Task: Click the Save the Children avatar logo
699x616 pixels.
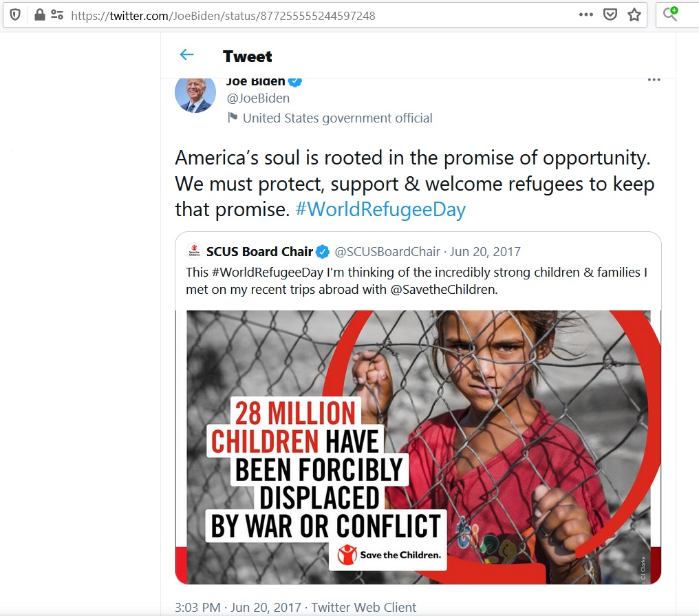Action: pyautogui.click(x=193, y=251)
